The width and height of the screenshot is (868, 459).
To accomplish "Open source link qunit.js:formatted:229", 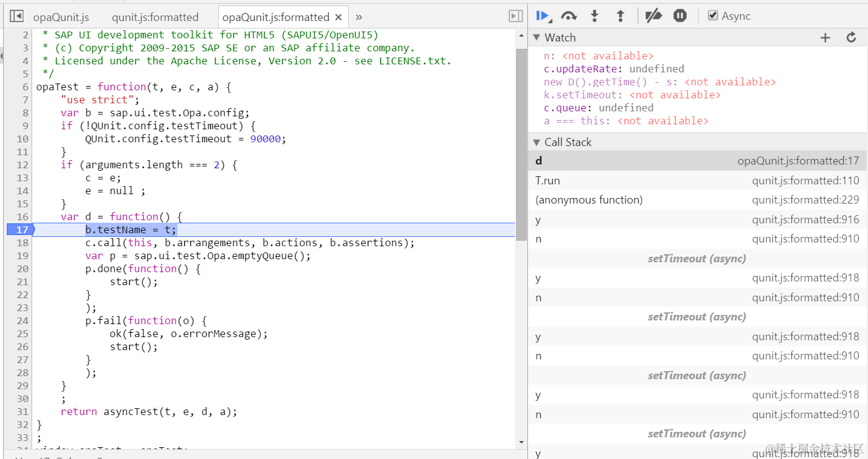I will tap(806, 200).
